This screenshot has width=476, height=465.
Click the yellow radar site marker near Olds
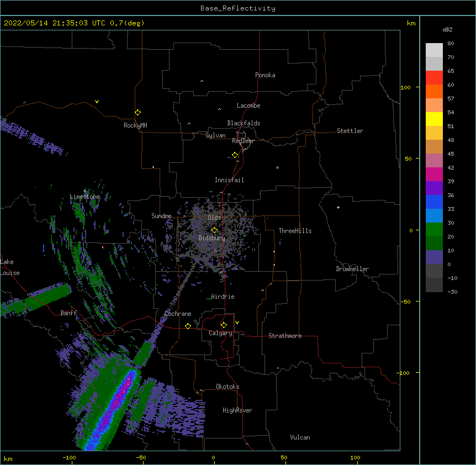tap(214, 230)
